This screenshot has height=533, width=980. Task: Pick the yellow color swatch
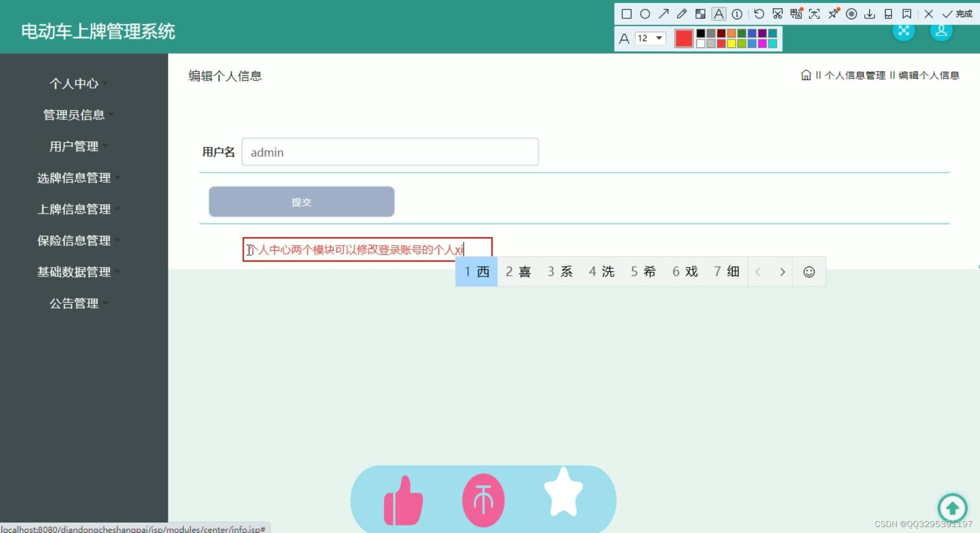(732, 43)
